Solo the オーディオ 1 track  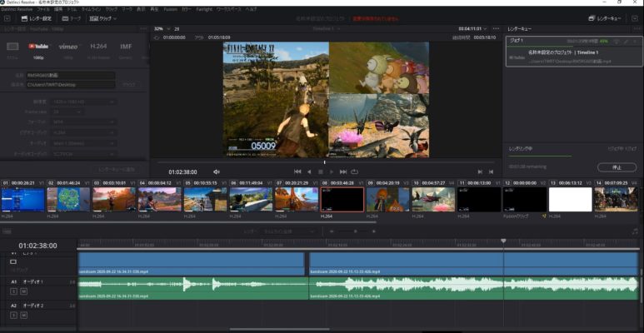coord(13,291)
